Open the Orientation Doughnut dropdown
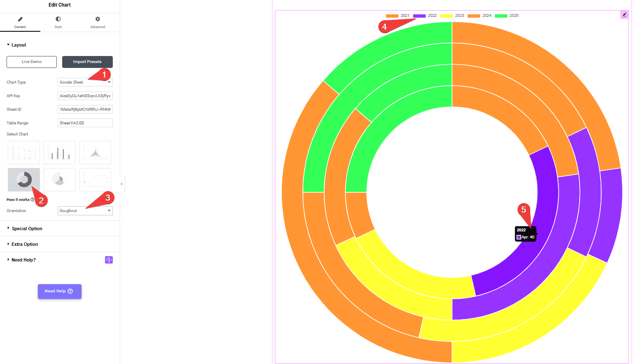This screenshot has width=641, height=364. click(x=85, y=211)
